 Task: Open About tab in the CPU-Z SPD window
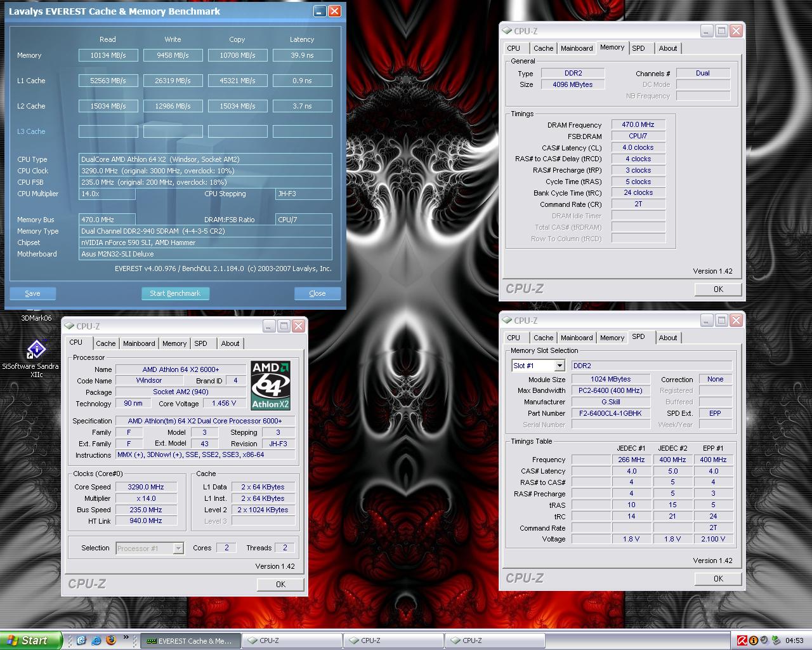668,338
